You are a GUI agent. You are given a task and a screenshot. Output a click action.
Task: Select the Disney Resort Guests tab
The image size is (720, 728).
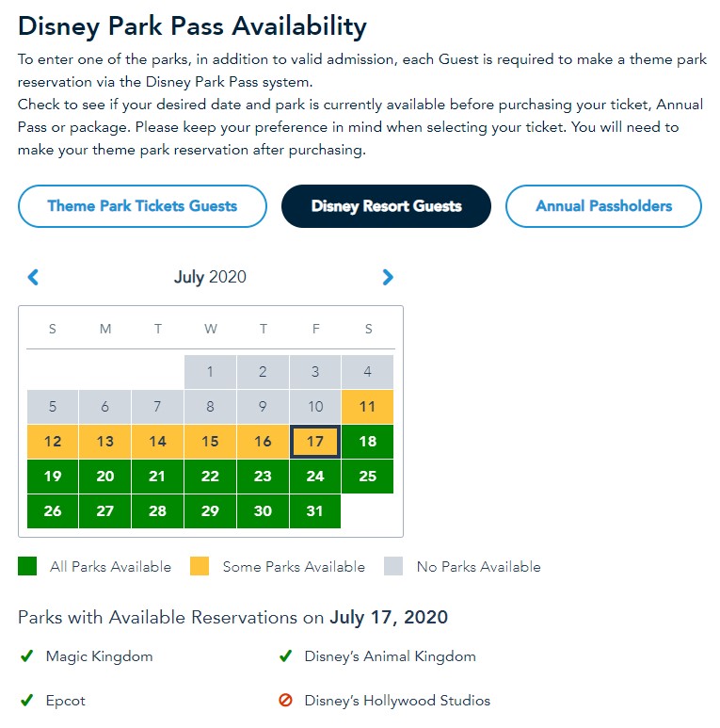386,206
